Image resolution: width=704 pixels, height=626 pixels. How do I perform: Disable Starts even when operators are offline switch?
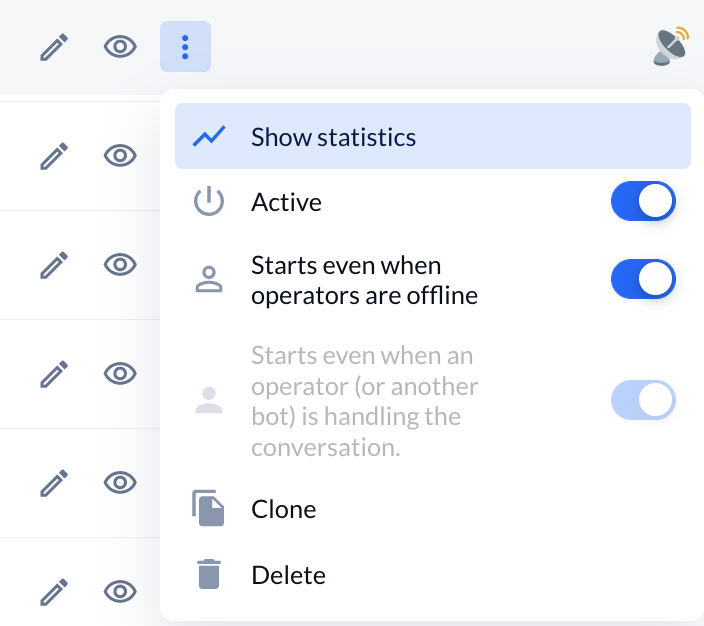643,279
